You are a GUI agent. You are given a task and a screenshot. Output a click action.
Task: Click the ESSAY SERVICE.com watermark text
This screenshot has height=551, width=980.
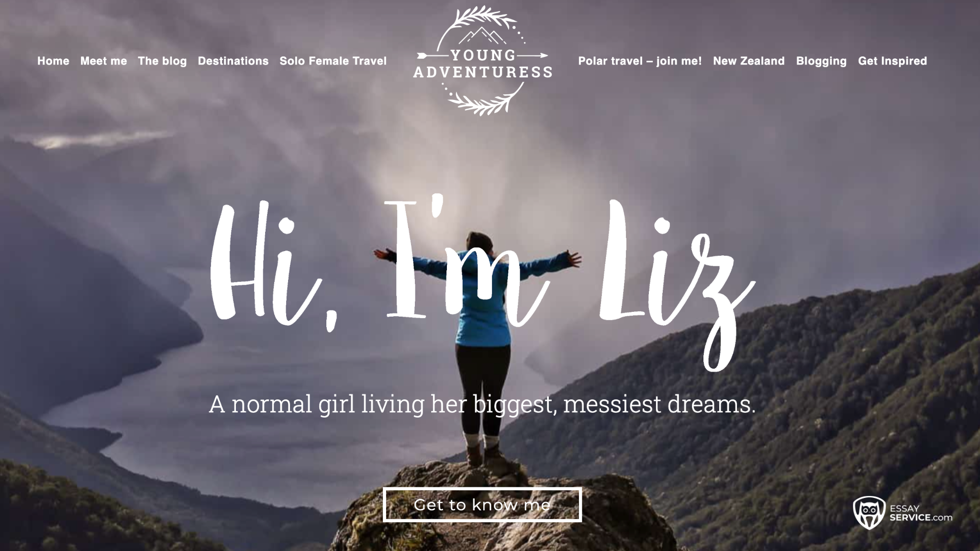[921, 513]
